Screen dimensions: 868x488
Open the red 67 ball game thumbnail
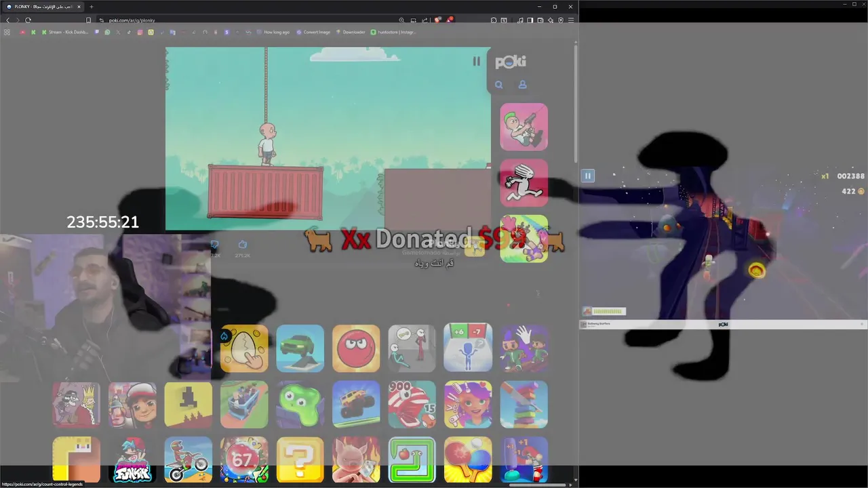(x=244, y=460)
